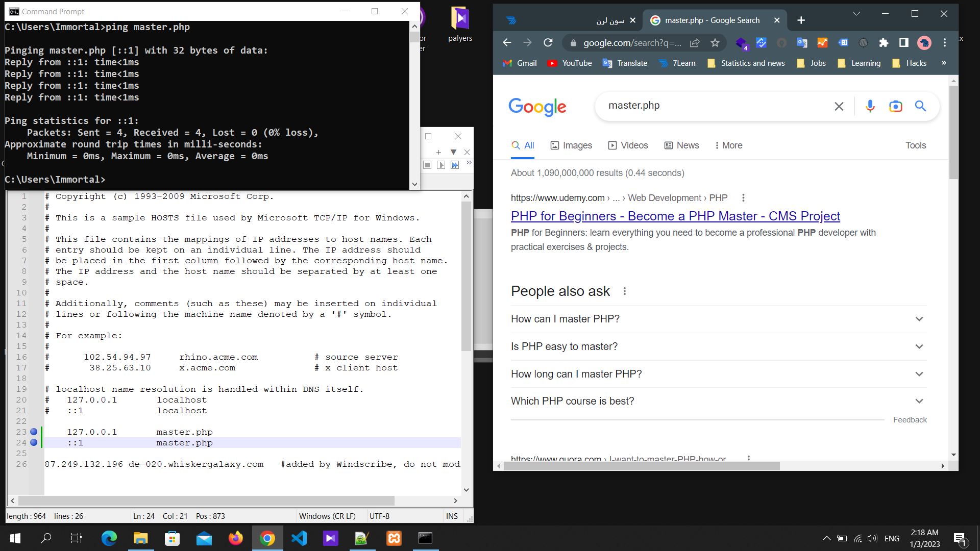Open Statistics and news bookmark folder
The height and width of the screenshot is (551, 980).
click(746, 63)
